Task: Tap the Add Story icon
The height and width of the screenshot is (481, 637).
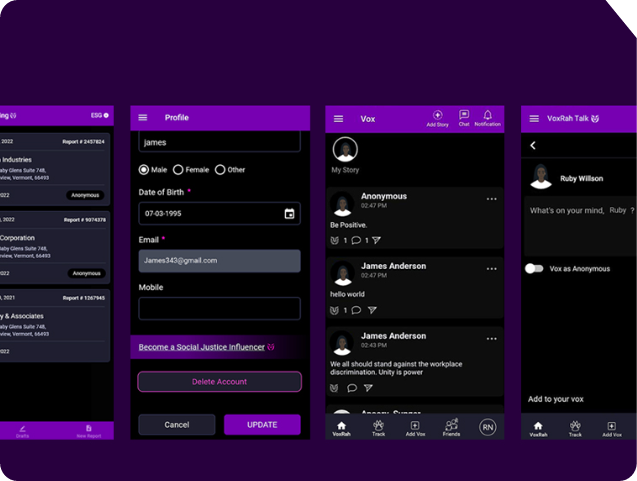Action: pos(438,119)
